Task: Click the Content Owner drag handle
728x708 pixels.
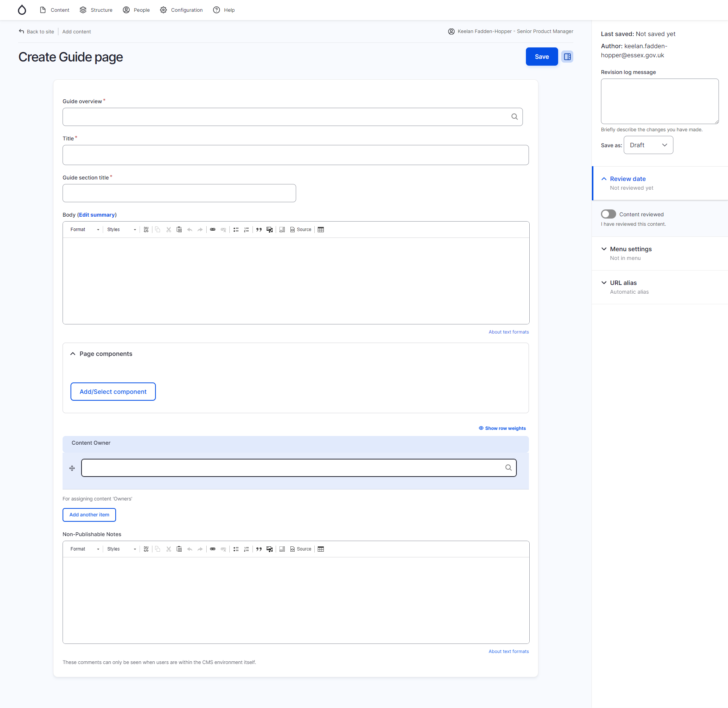Action: 72,468
